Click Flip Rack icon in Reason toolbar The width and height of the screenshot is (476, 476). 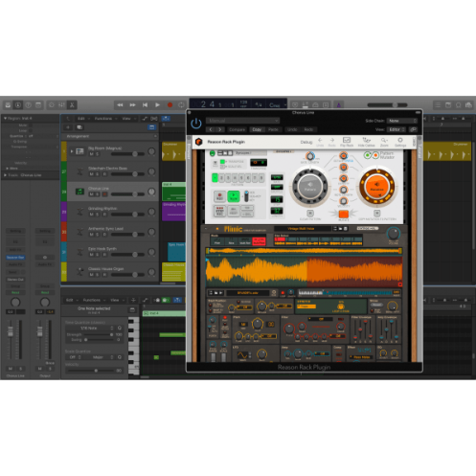tap(347, 142)
